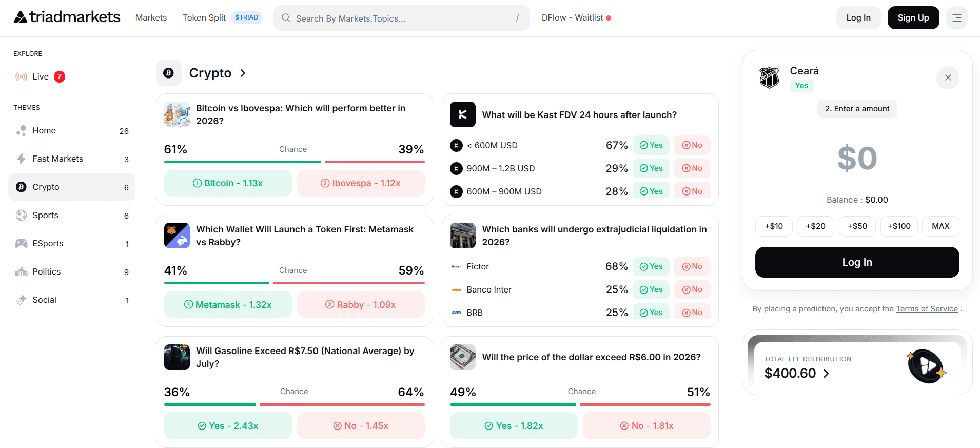Viewport: 980px width, 448px height.
Task: Select the Fast Markets lightning icon
Action: [21, 159]
